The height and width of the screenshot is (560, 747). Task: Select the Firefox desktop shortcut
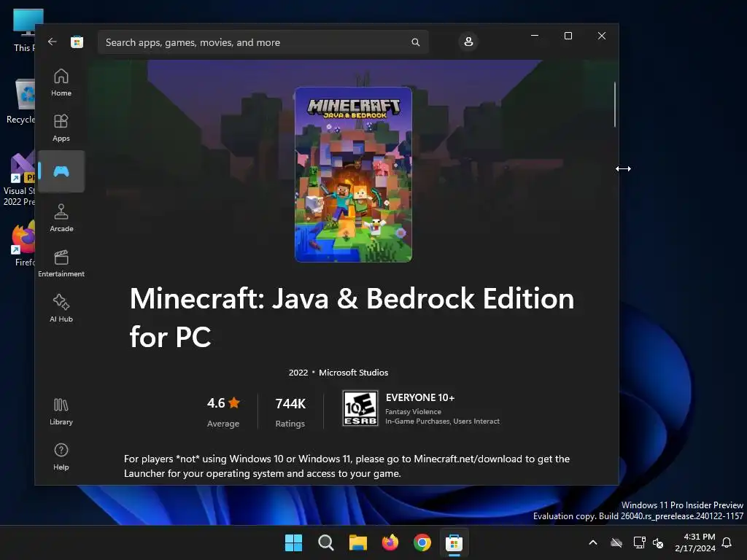click(24, 243)
